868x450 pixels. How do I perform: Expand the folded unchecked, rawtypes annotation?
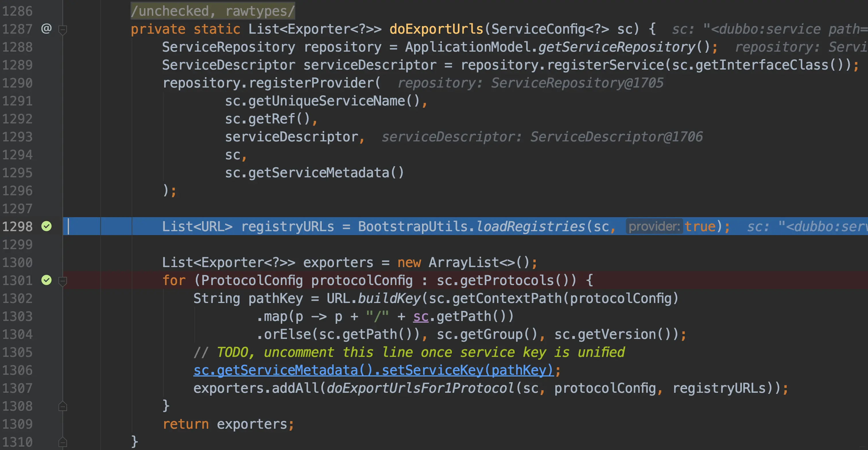pyautogui.click(x=213, y=11)
